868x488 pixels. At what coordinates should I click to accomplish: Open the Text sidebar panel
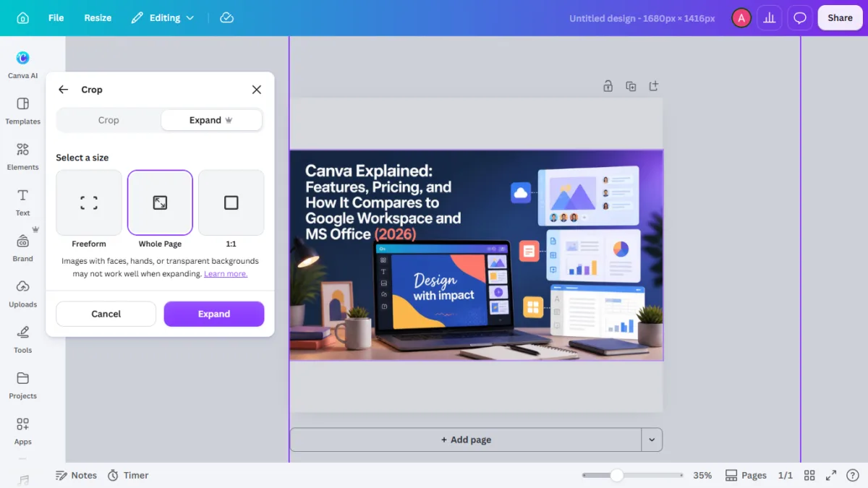click(23, 202)
